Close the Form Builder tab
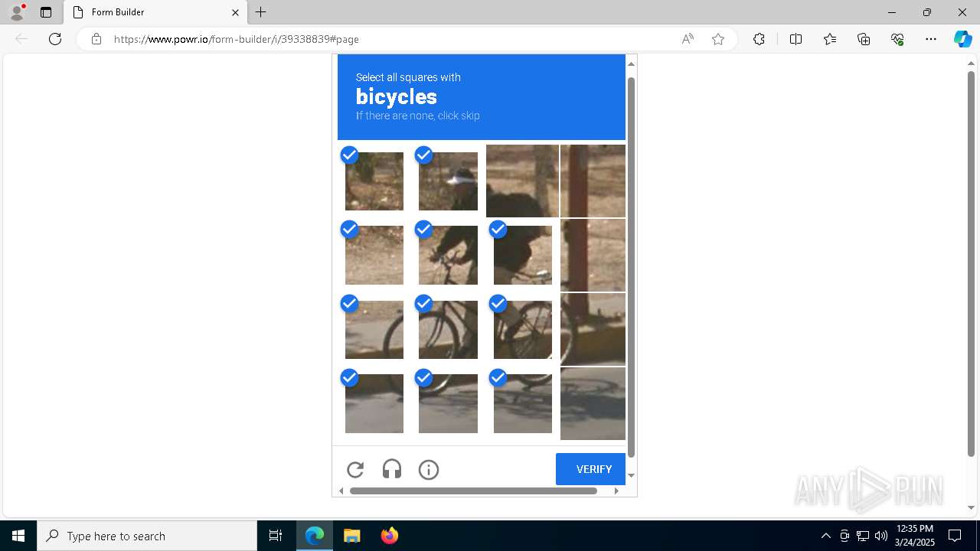 [235, 12]
